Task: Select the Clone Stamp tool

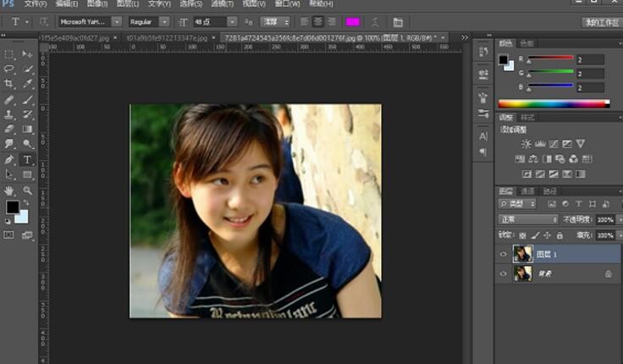Action: coord(8,114)
